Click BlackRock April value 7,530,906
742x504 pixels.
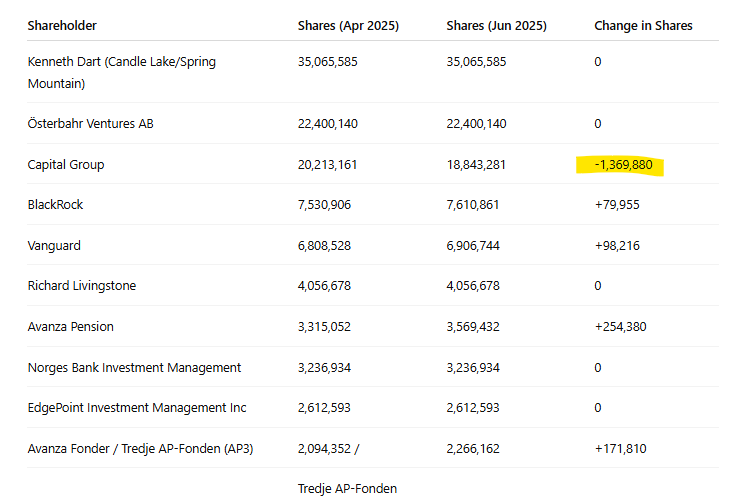[x=324, y=204]
